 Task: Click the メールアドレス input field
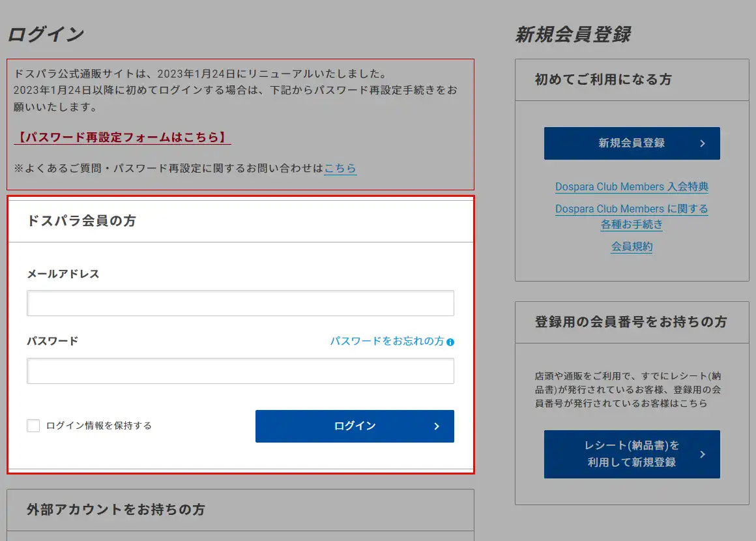240,303
